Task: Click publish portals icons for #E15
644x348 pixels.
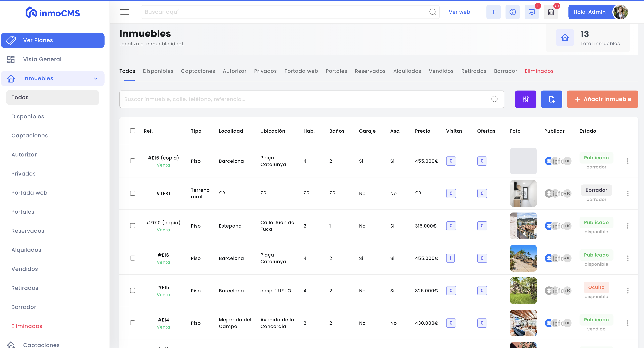Action: tap(558, 291)
